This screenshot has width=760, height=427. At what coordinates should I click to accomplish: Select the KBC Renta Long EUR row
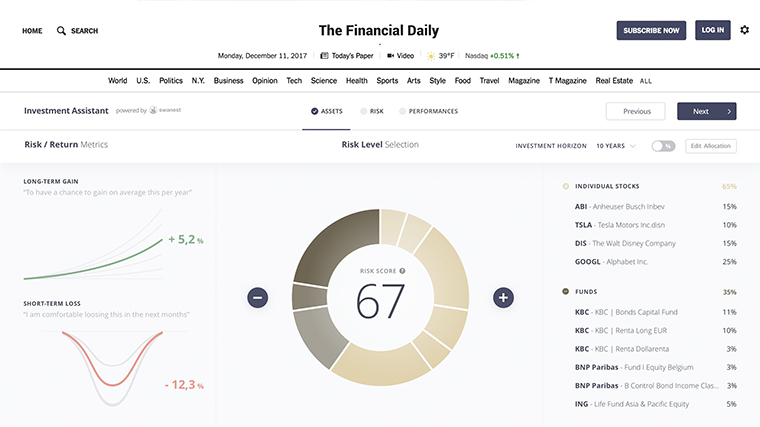655,331
